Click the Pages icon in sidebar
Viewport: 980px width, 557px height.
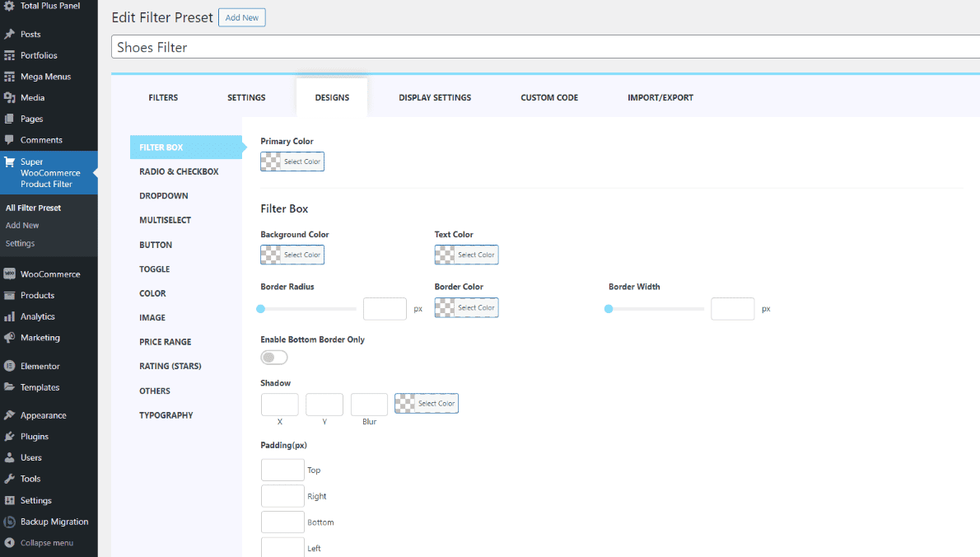click(x=9, y=119)
